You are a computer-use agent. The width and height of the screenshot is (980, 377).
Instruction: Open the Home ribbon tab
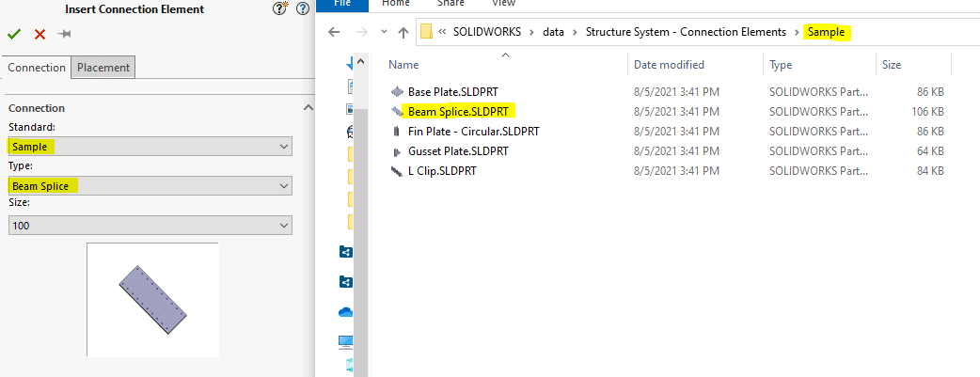pyautogui.click(x=396, y=4)
